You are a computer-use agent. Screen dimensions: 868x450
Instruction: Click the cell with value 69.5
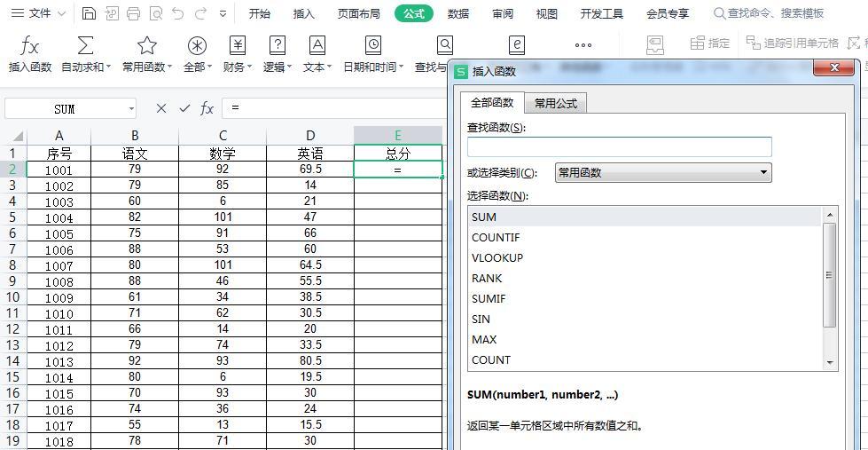pos(310,169)
